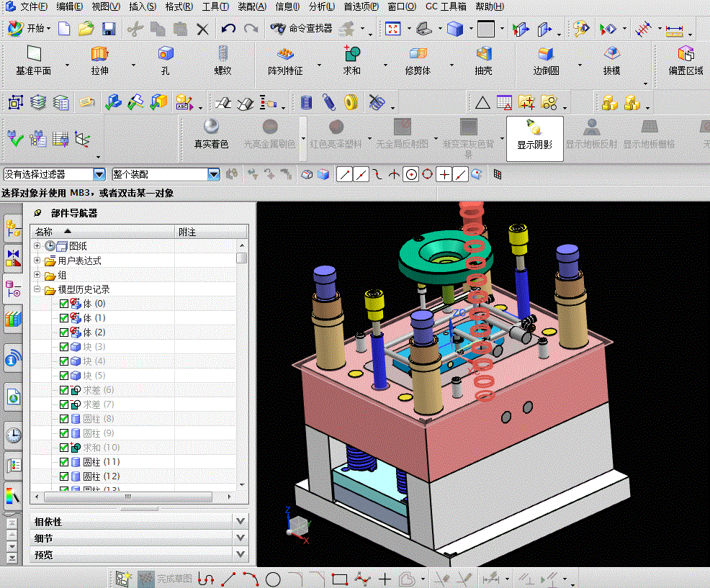Select the 基准平面 datum plane tool
710x588 pixels.
[34, 60]
